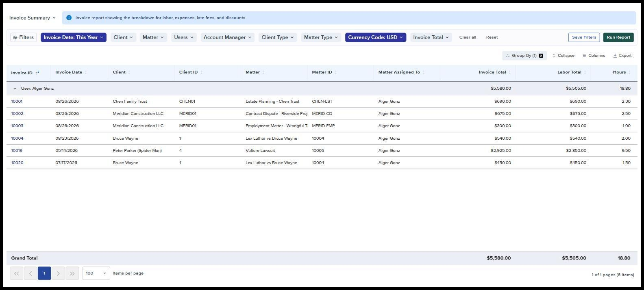644x290 pixels.
Task: Collapse all grouped rows
Action: [563, 56]
